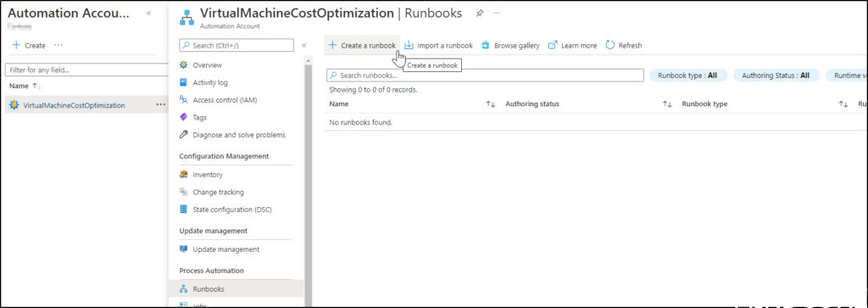The image size is (868, 308).
Task: Click the Configuration Management section heading
Action: point(224,156)
